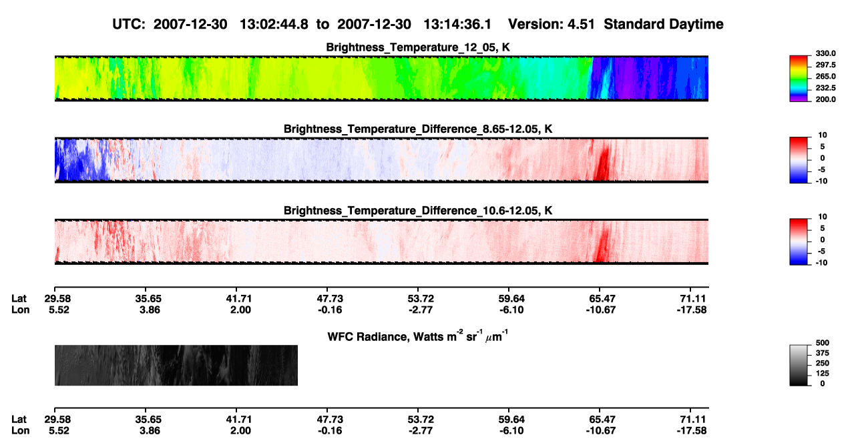Click the grayscale WFC Radiance image strip
Image resolution: width=868 pixels, height=445 pixels.
[176, 365]
